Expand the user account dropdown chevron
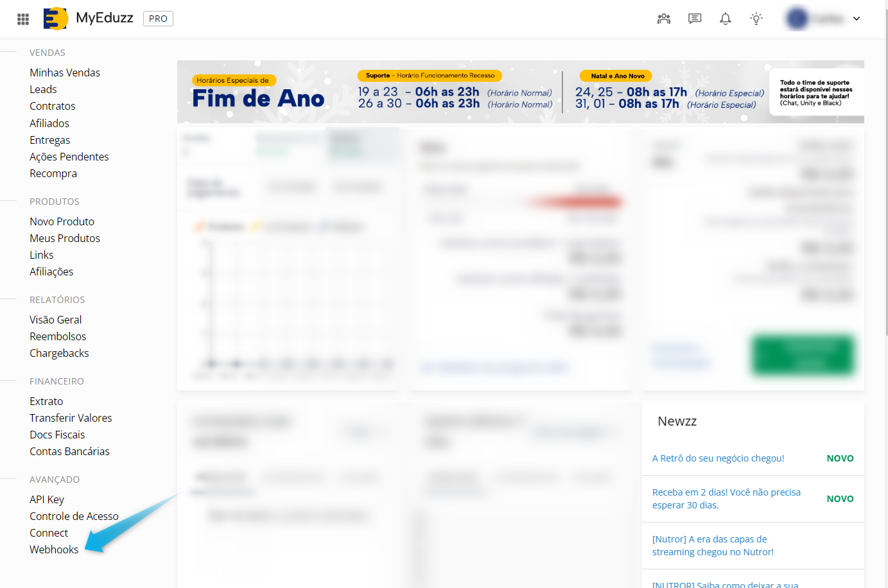The width and height of the screenshot is (888, 588). [x=857, y=19]
